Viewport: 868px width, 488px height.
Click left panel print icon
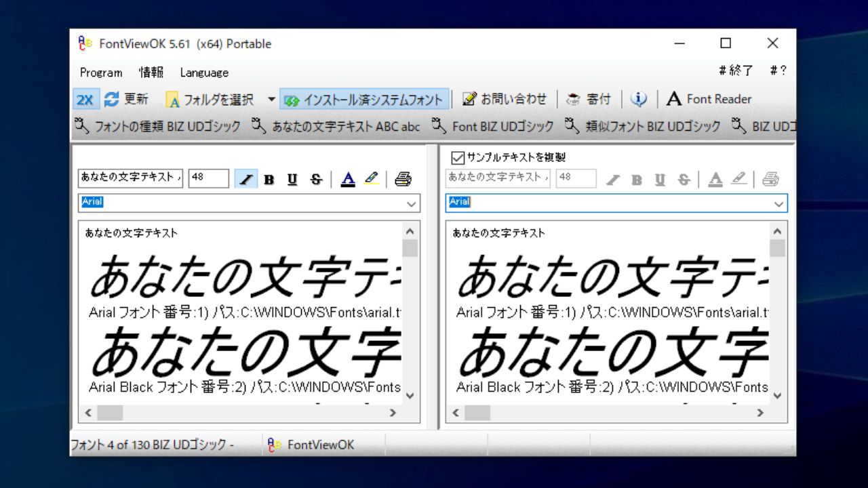coord(403,179)
